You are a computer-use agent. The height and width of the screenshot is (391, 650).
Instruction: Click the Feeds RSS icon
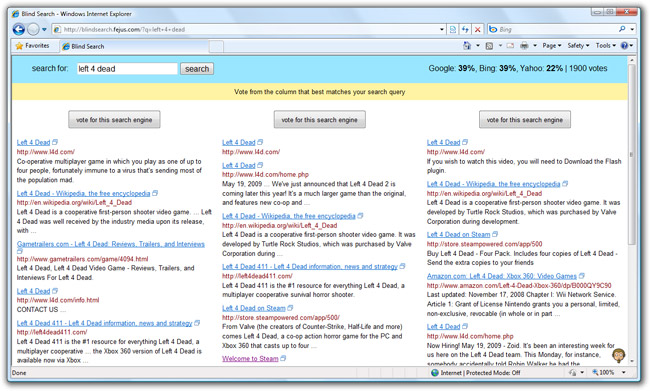[489, 46]
